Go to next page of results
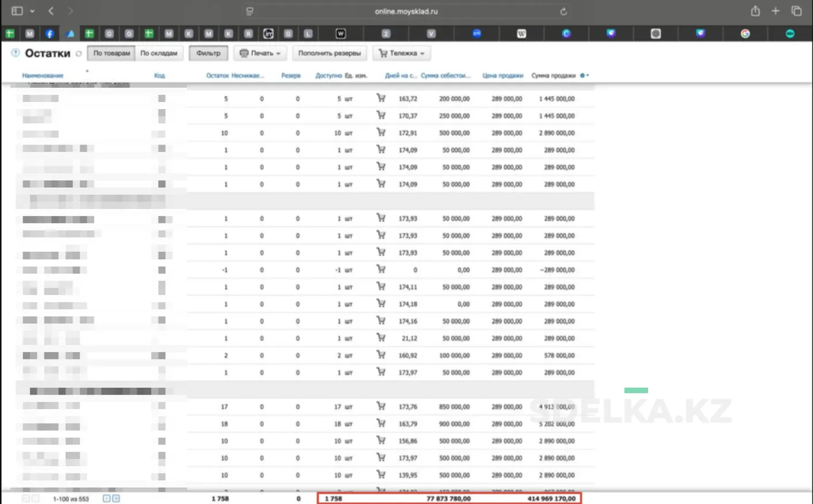The image size is (813, 504). click(x=106, y=498)
